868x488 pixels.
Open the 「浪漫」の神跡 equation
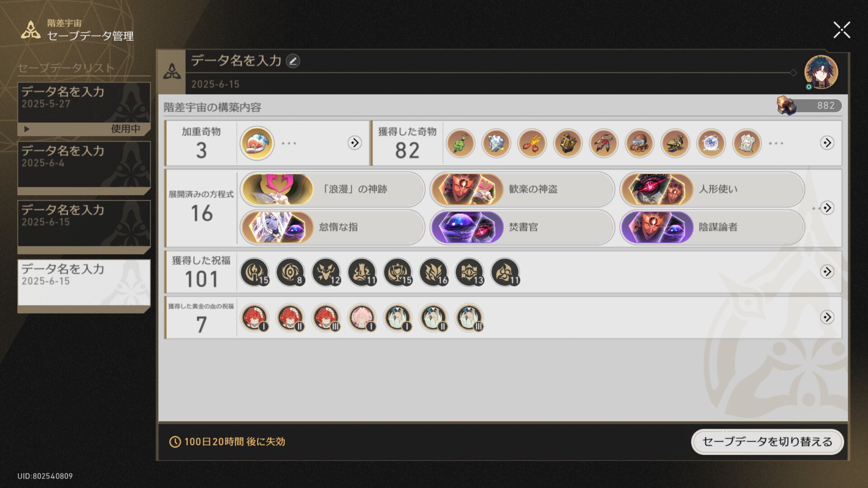pos(332,189)
